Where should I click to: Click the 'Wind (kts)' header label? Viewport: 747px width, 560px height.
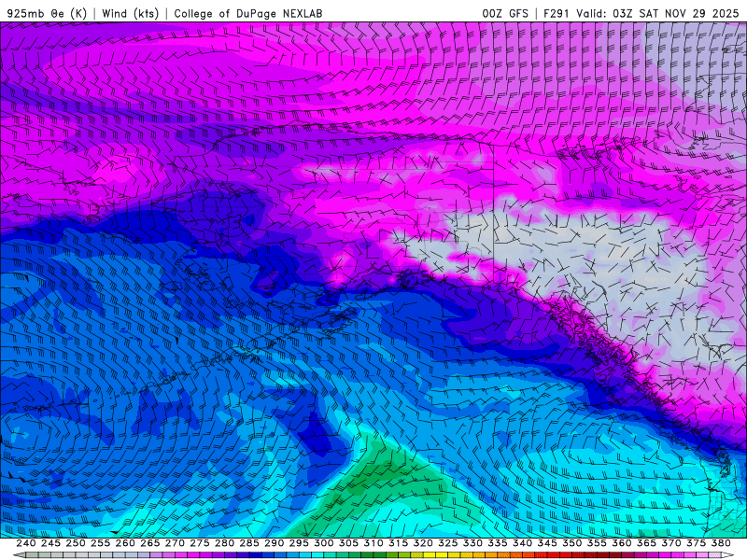tap(131, 14)
